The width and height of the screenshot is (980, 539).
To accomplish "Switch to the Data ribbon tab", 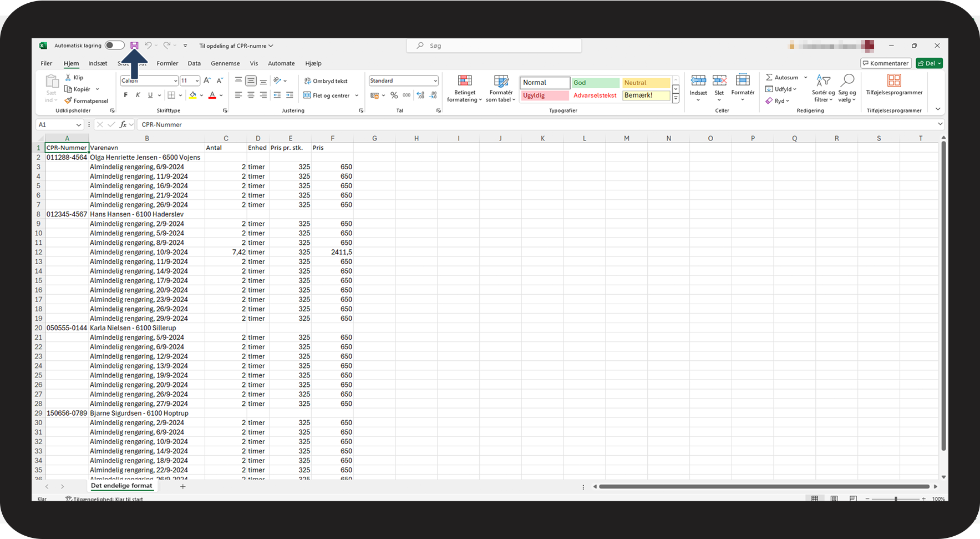I will pos(194,63).
